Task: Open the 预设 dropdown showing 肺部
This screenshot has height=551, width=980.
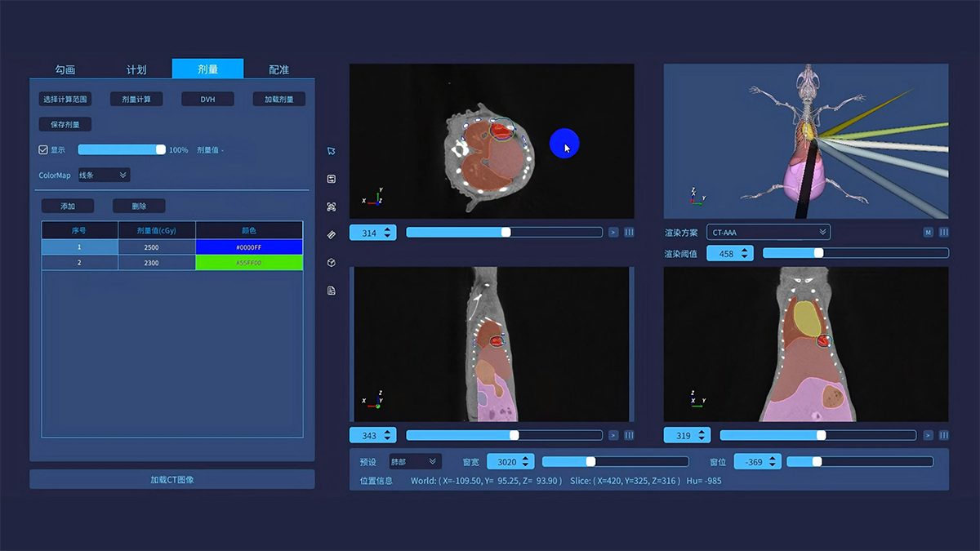Action: point(414,462)
